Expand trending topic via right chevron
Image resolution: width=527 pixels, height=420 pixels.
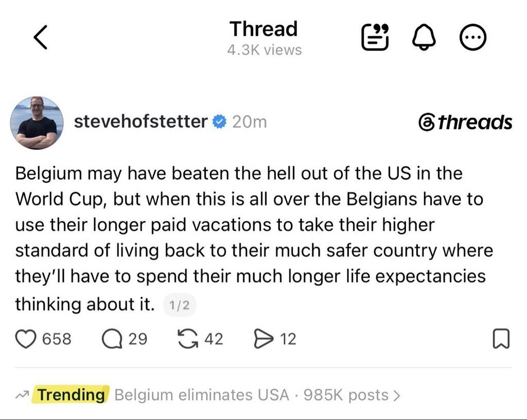(397, 395)
